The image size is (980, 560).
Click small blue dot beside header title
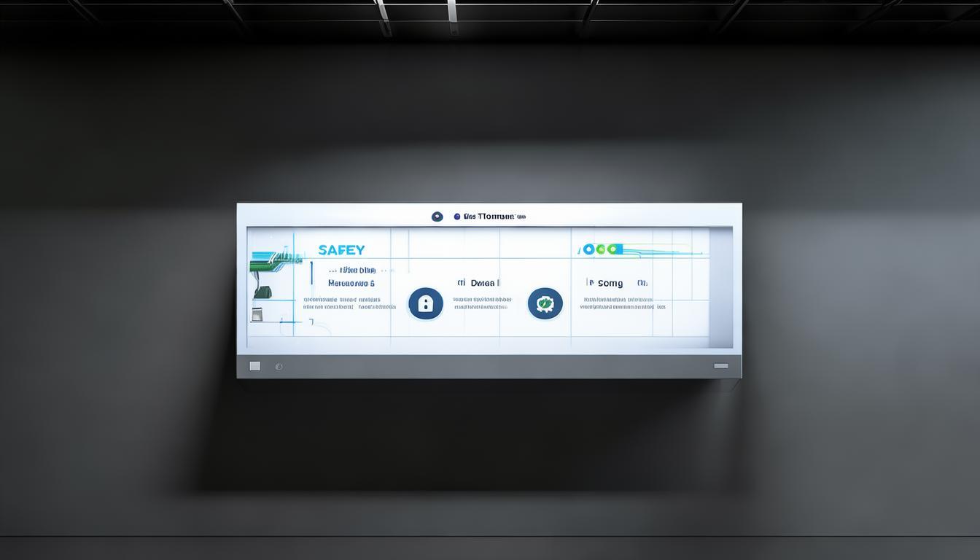[x=457, y=217]
